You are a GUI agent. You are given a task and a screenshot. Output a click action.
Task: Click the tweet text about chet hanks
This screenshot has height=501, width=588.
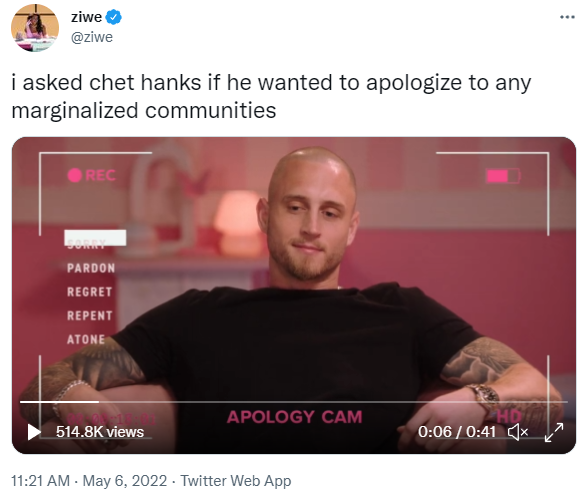coord(271,96)
